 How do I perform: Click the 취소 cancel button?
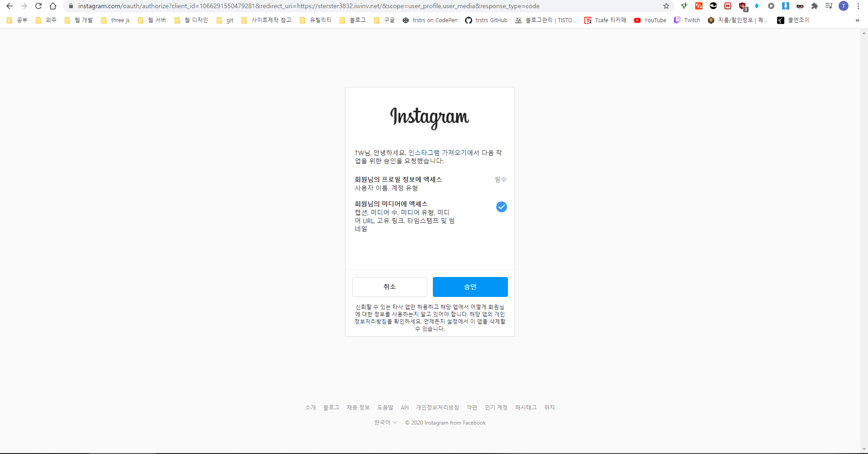point(389,287)
